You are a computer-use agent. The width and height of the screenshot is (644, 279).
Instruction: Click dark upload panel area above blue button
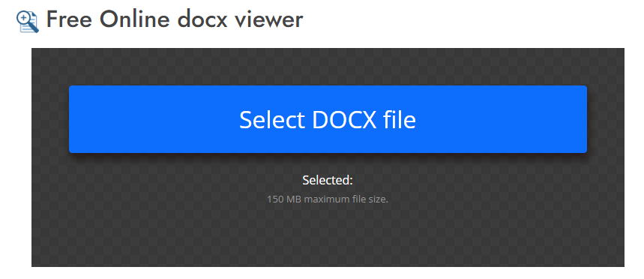328,67
